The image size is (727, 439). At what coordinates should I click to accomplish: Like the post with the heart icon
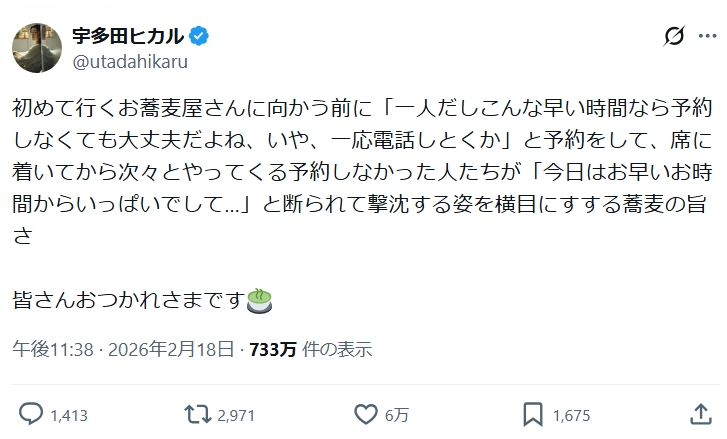coord(368,414)
